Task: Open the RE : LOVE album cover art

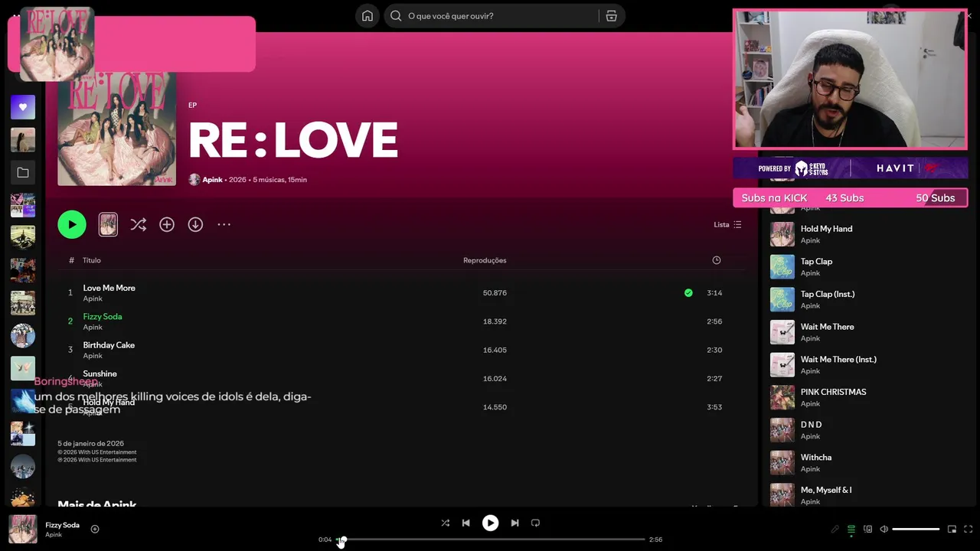Action: tap(117, 126)
